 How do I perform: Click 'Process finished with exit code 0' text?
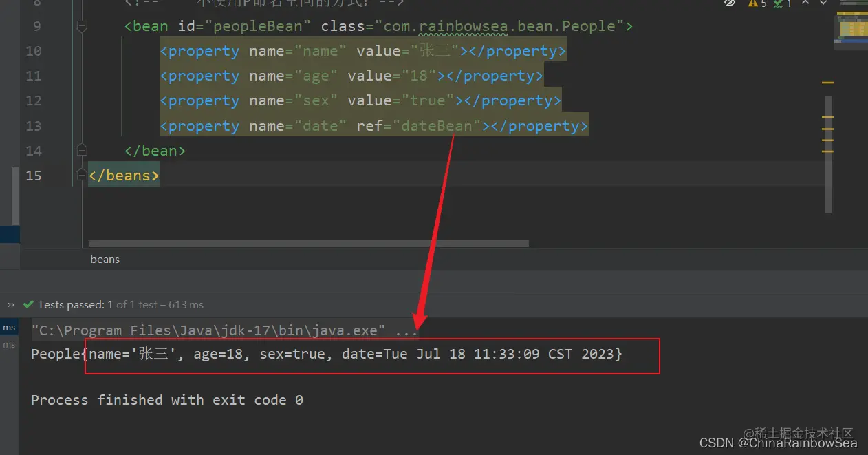167,400
